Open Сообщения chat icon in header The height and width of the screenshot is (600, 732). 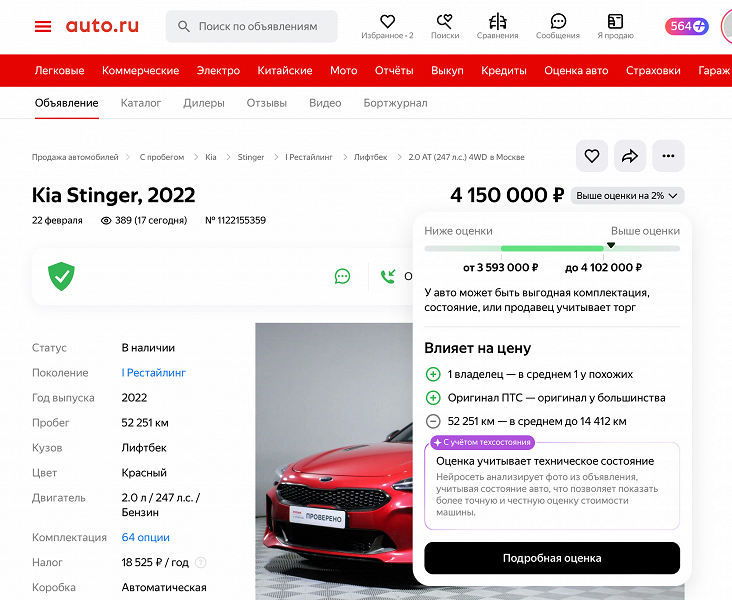click(558, 21)
